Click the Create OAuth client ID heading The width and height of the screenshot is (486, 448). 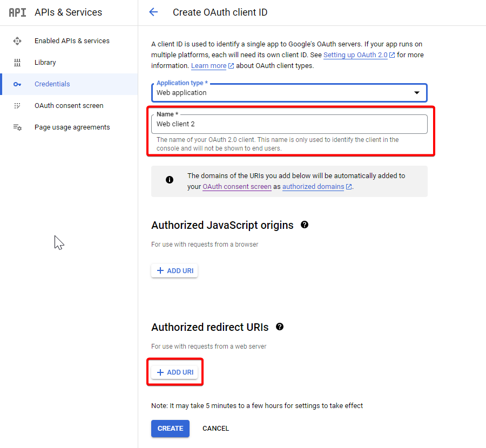(x=220, y=12)
